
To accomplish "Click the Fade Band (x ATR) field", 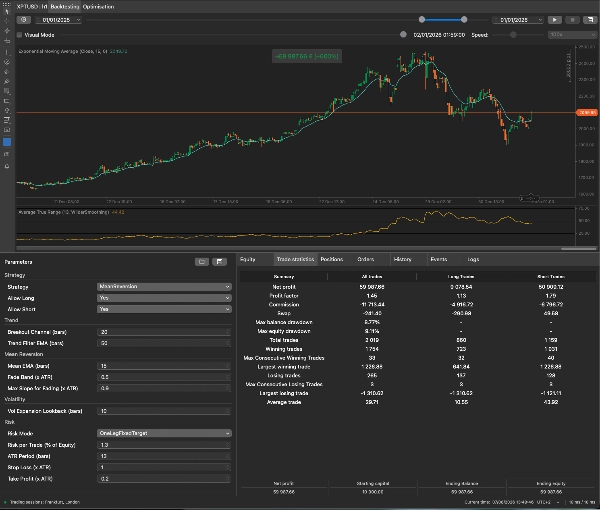I will tap(164, 377).
